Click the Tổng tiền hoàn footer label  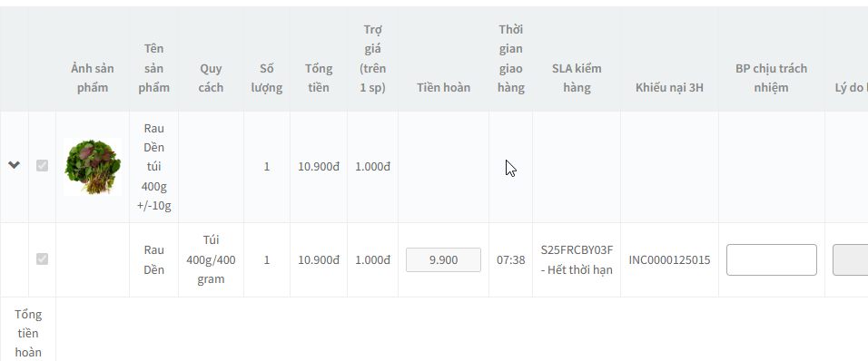tap(28, 334)
